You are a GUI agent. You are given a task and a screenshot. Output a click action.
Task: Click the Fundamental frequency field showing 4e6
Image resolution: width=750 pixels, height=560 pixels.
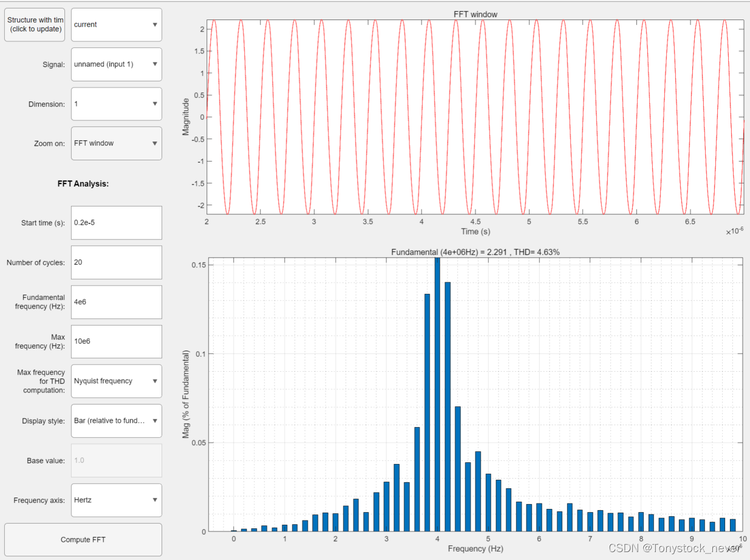pos(116,302)
